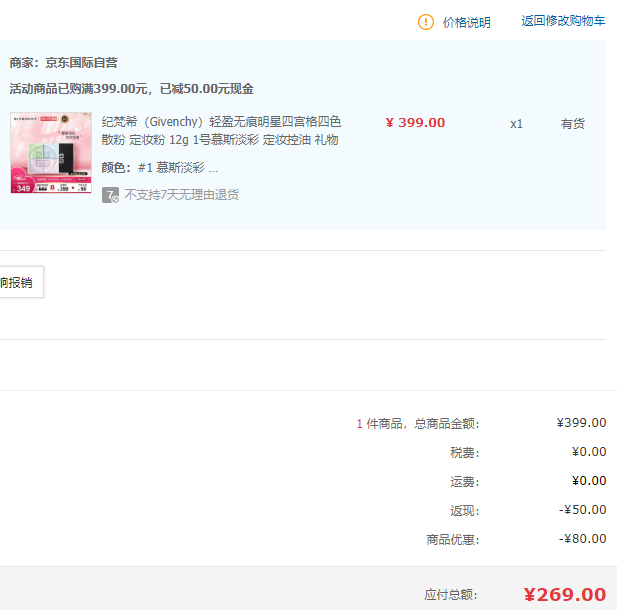Click the 已减50.00元现金 promotion text
The width and height of the screenshot is (617, 610).
(x=207, y=89)
